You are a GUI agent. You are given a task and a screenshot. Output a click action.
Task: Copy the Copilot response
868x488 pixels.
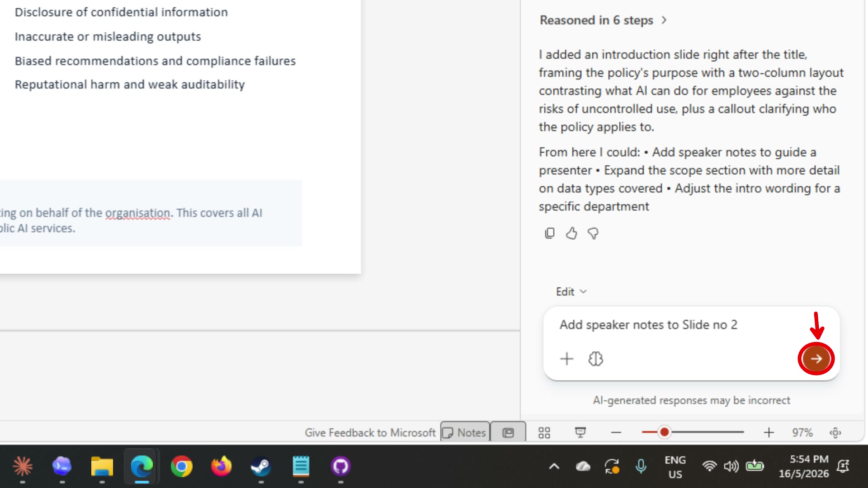[x=549, y=233]
